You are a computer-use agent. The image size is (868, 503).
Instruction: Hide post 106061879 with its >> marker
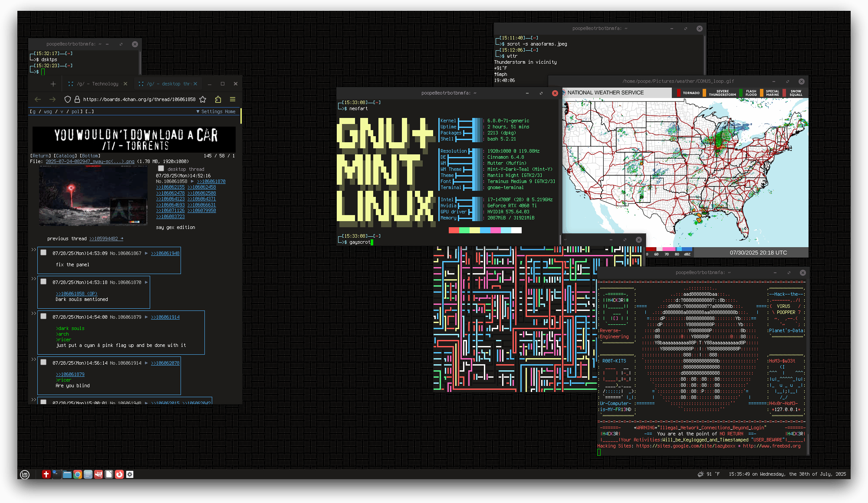point(33,313)
